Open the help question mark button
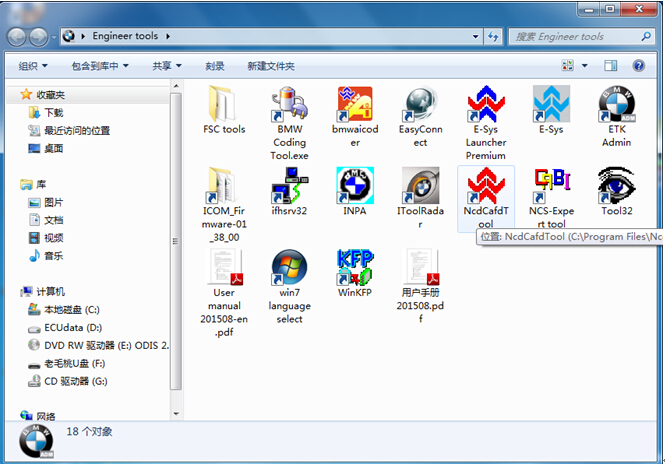Viewport: 665px width, 466px height. click(639, 66)
